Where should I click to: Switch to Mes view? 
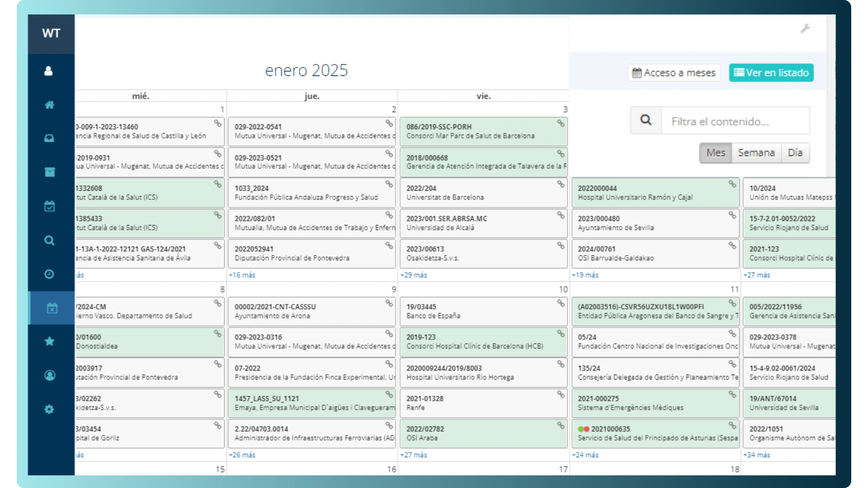coord(716,153)
